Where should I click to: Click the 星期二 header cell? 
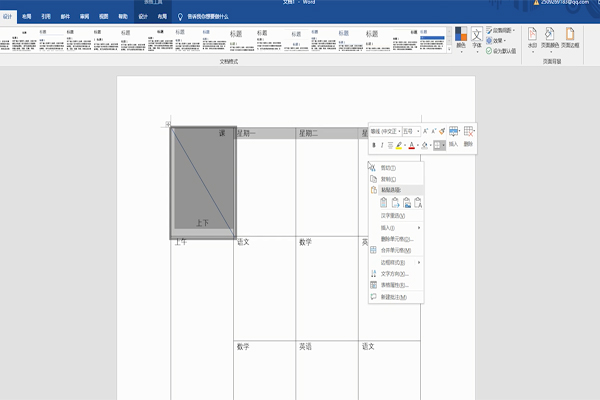(327, 133)
